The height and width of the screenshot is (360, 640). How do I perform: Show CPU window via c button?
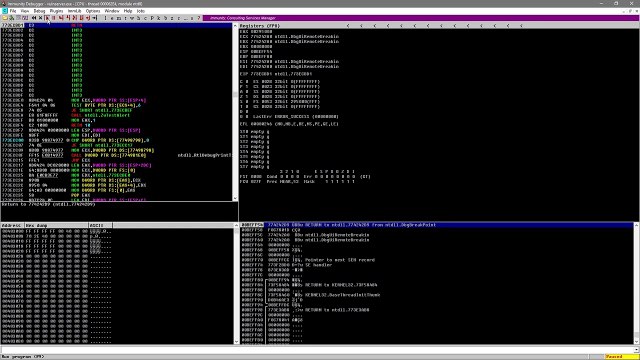click(x=145, y=18)
